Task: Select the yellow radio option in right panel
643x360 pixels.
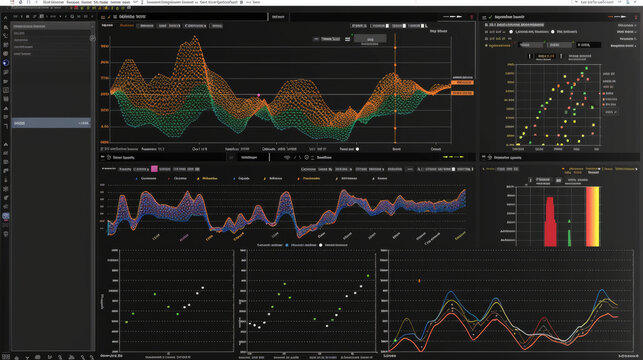Action: [486, 45]
